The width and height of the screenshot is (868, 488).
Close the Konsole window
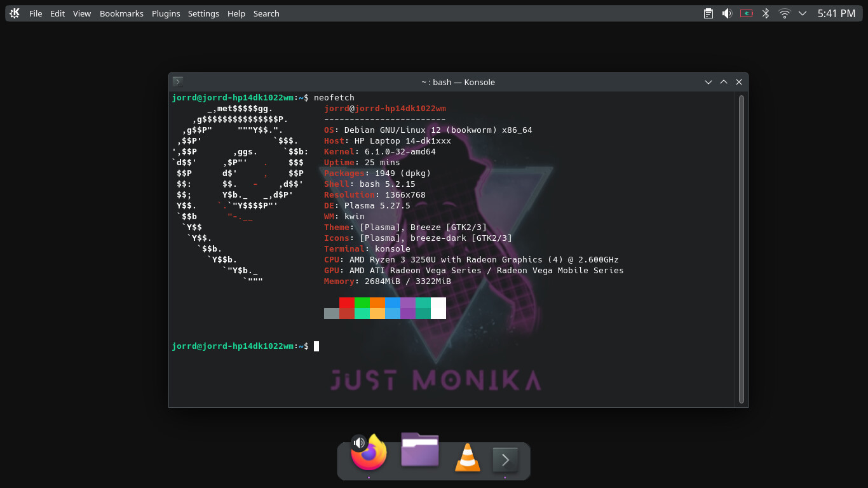tap(739, 82)
